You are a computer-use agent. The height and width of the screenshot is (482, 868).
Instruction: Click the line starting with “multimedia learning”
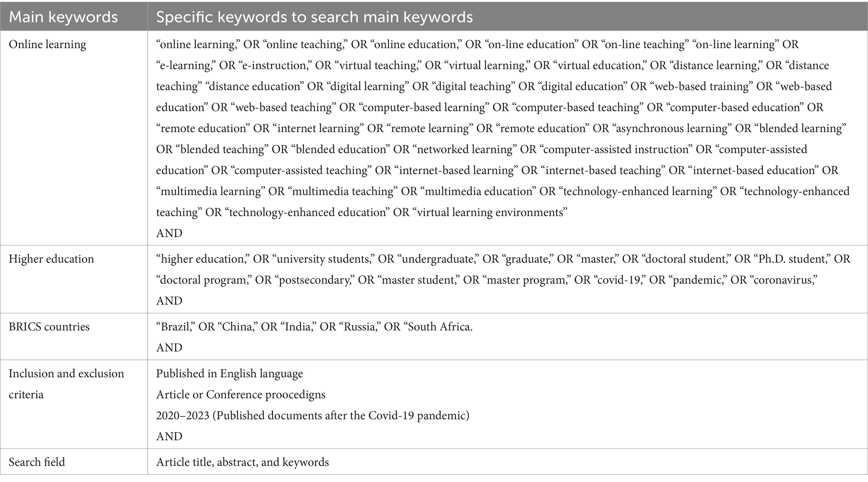click(503, 191)
